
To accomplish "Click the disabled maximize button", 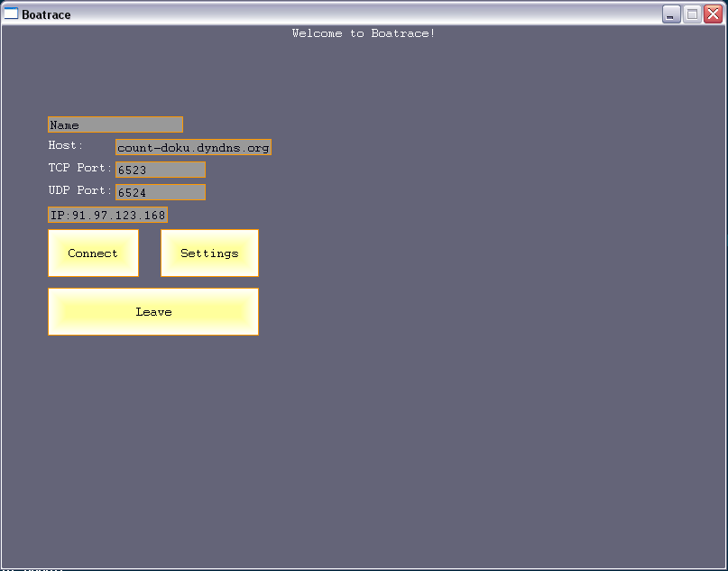I will 692,14.
